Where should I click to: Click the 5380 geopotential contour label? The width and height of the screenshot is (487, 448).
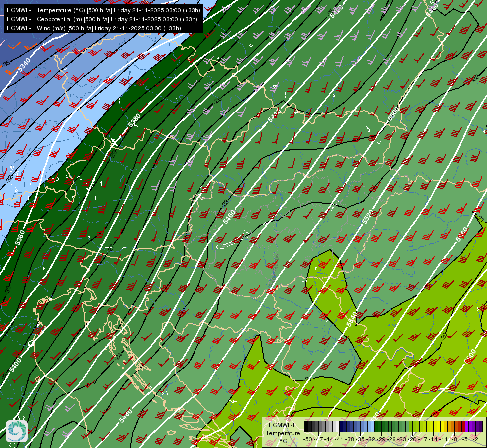[x=134, y=120]
